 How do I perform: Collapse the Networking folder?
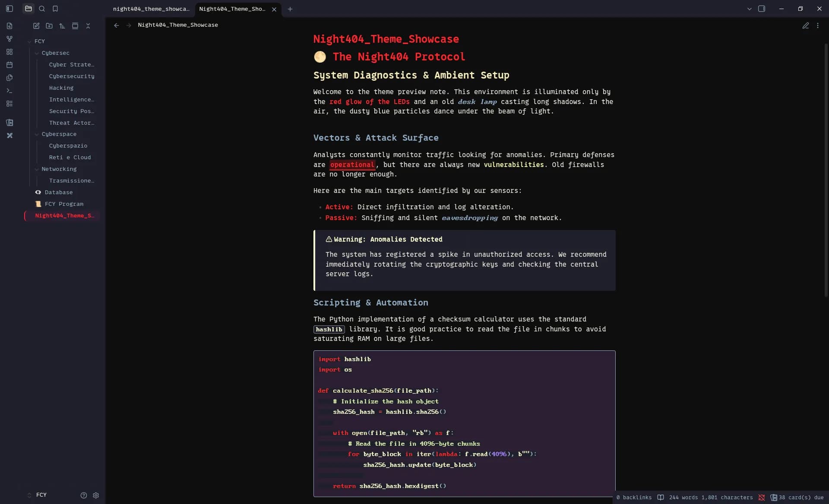37,169
